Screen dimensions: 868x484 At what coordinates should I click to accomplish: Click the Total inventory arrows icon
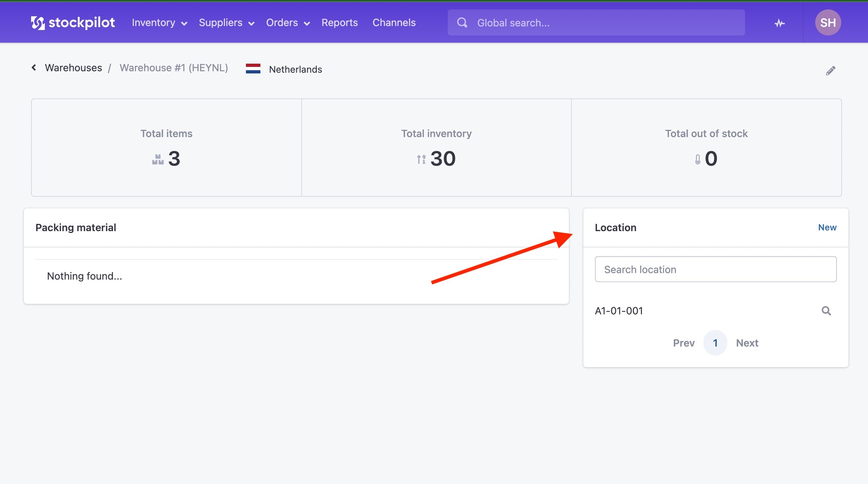[x=421, y=159]
